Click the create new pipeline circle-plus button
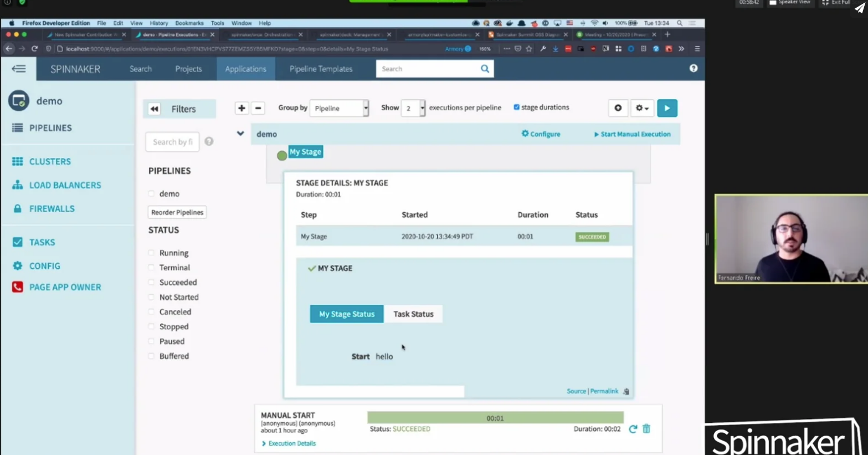The width and height of the screenshot is (868, 455). [618, 108]
